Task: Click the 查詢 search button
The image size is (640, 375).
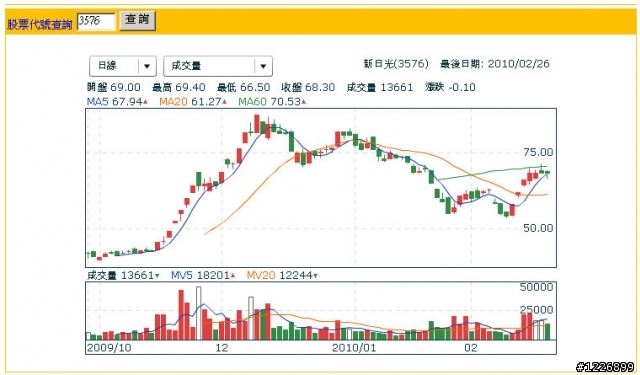Action: (138, 20)
